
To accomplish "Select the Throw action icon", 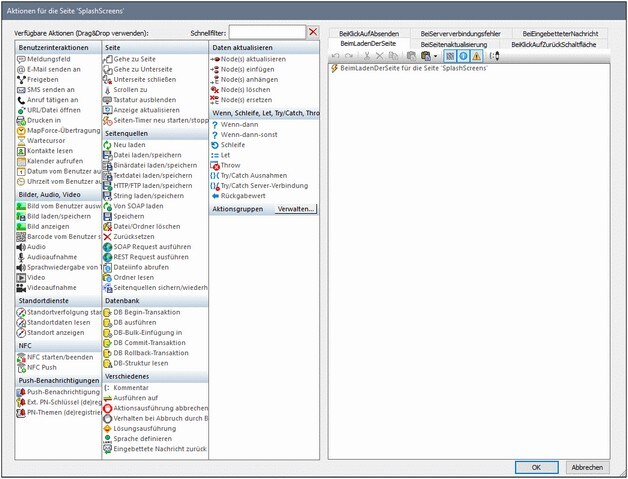I will pos(215,166).
